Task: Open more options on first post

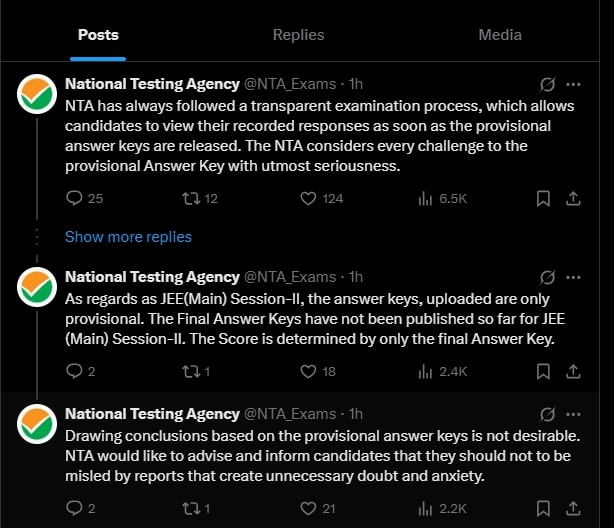Action: (x=574, y=84)
